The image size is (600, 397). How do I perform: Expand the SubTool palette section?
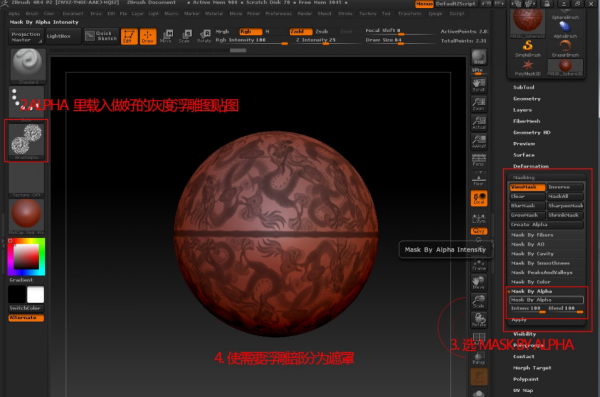point(523,87)
